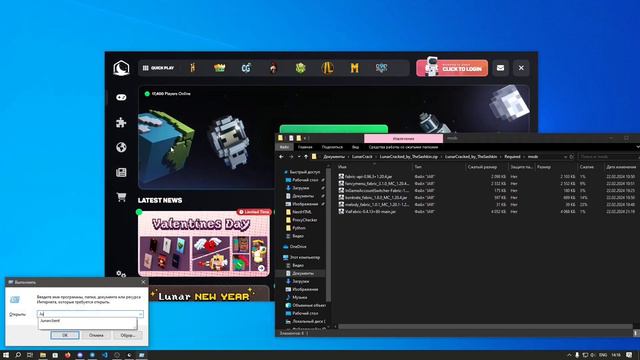Open the puzzle-piece mods section in sidebar

121,122
